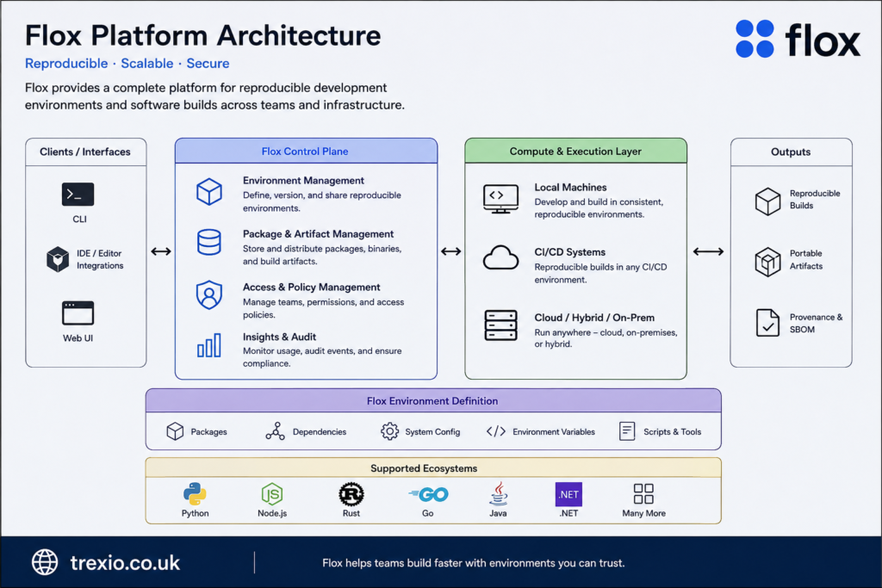Select the Outputs panel header
This screenshot has height=588, width=882.
[x=791, y=152]
